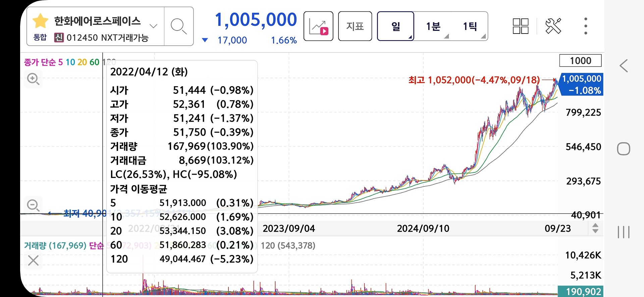Tap the 고가 52,361 row in tooltip

[182, 104]
